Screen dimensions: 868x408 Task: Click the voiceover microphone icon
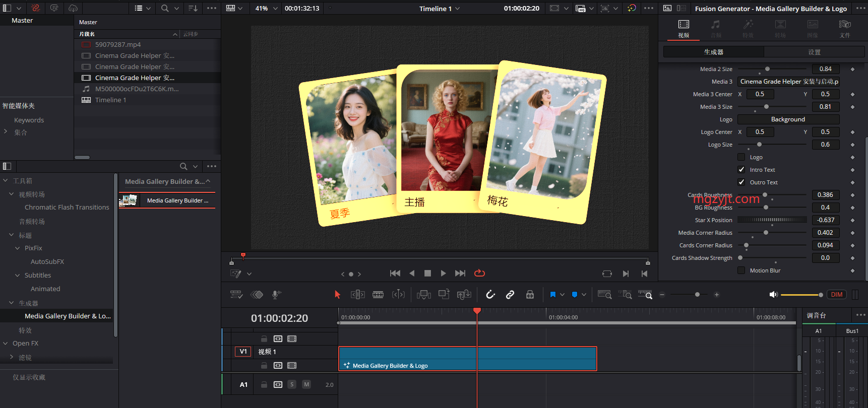point(276,295)
